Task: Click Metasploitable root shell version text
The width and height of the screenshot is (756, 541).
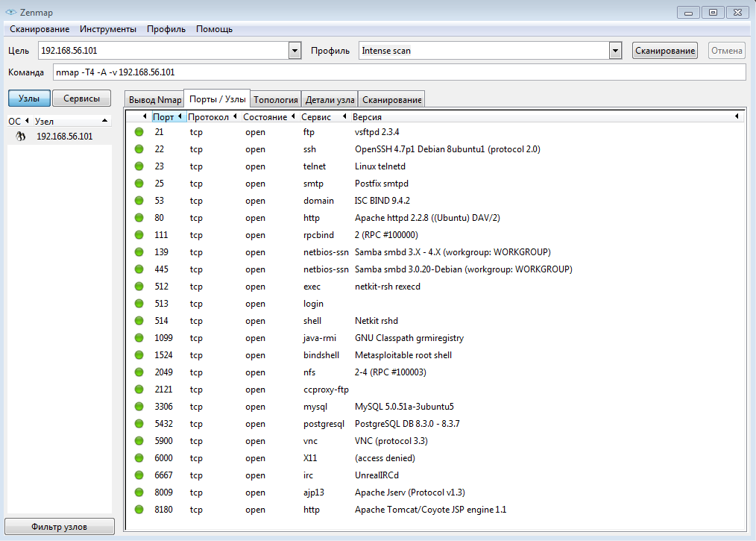Action: click(x=403, y=354)
